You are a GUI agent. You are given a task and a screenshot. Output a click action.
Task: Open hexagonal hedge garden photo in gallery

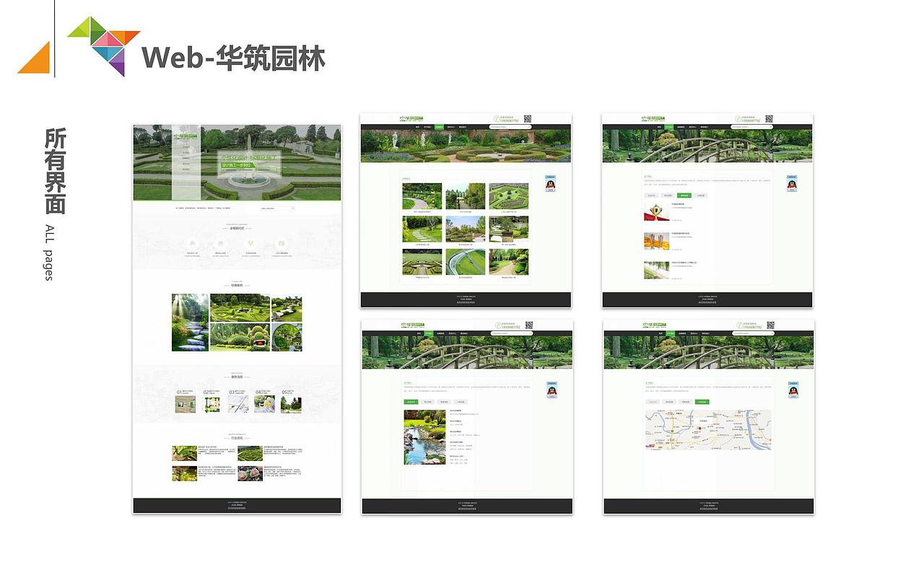click(x=509, y=196)
